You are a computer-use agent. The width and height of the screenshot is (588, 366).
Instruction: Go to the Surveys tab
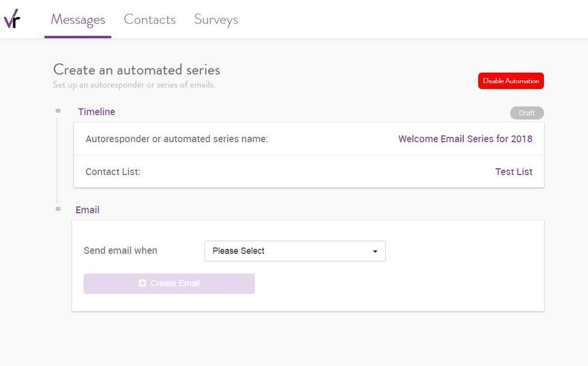tap(216, 20)
